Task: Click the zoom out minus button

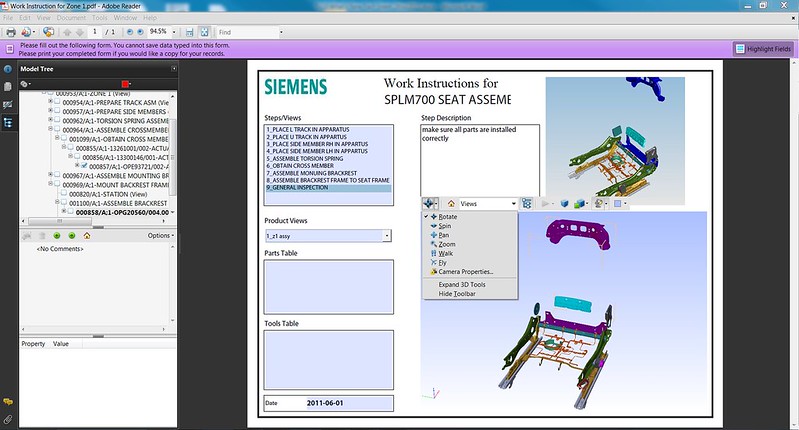Action: [129, 32]
